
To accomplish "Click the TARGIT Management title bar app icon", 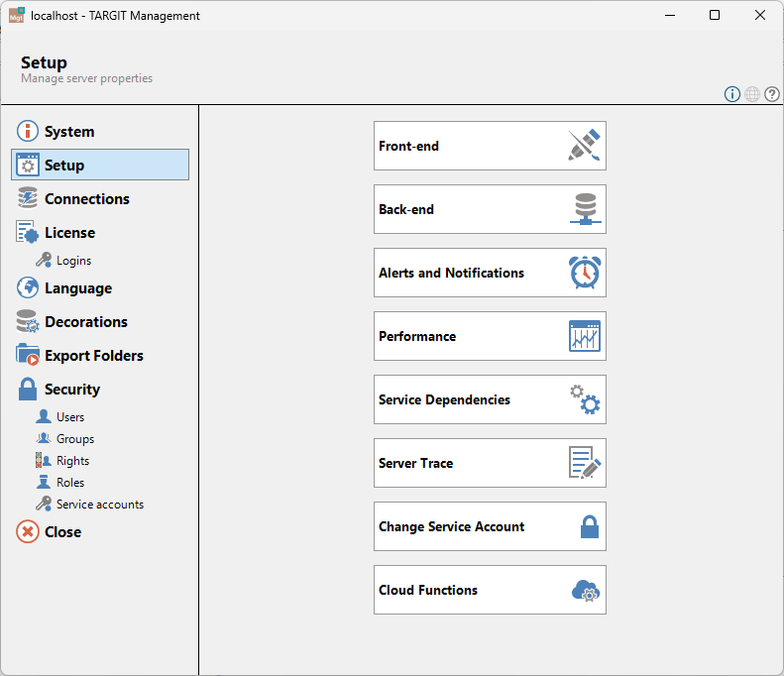I will tap(17, 15).
